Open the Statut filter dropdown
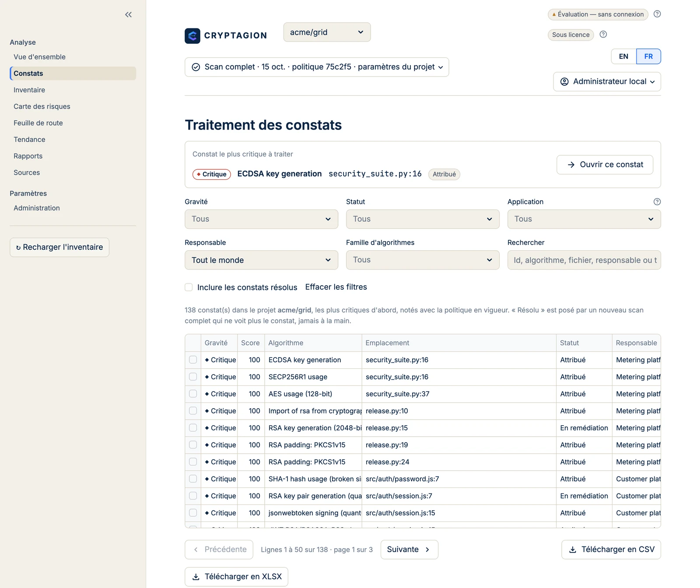 [423, 219]
